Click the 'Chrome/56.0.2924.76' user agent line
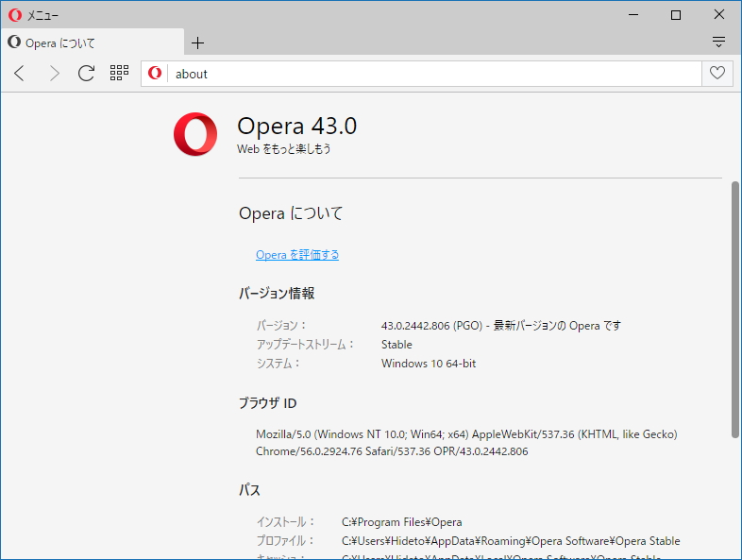 point(392,451)
